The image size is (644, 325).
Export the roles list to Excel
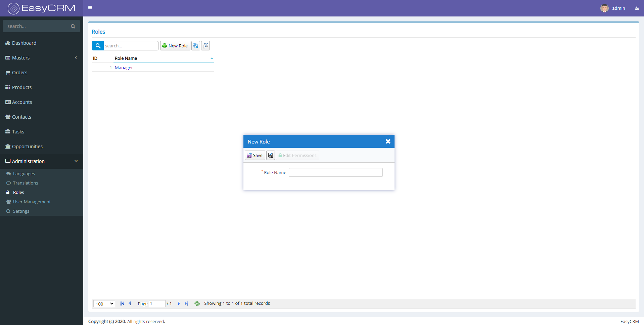(x=205, y=46)
